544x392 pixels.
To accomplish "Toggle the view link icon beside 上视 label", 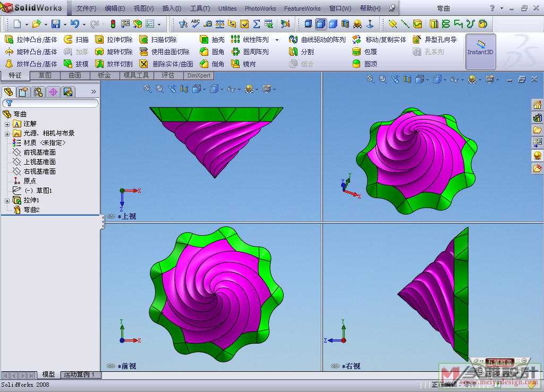I will 111,217.
